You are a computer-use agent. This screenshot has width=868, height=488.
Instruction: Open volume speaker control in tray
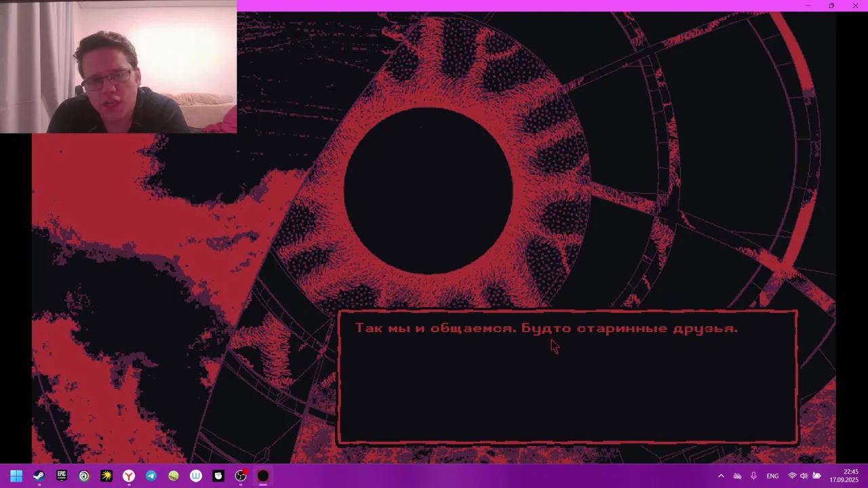pos(804,476)
